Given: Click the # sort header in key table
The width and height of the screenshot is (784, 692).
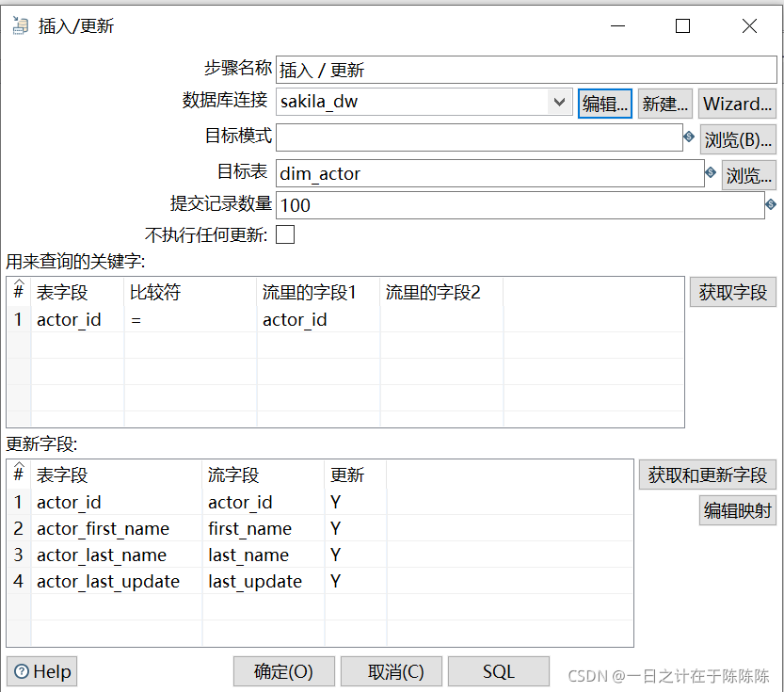Looking at the screenshot, I should (19, 291).
